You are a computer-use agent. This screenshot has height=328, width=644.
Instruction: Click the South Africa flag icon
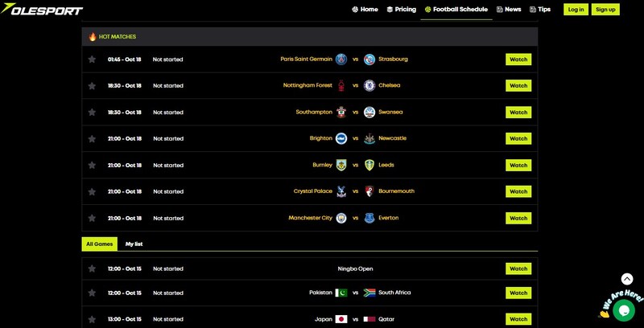(369, 293)
